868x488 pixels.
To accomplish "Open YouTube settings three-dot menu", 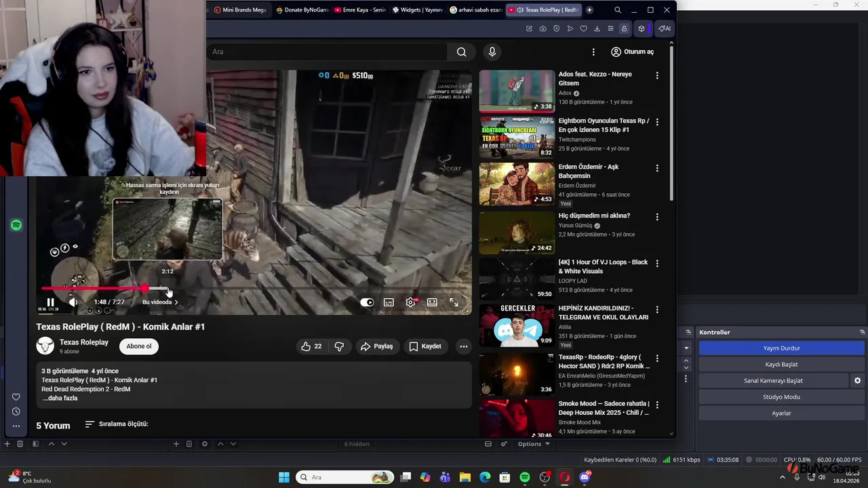I will pos(593,52).
